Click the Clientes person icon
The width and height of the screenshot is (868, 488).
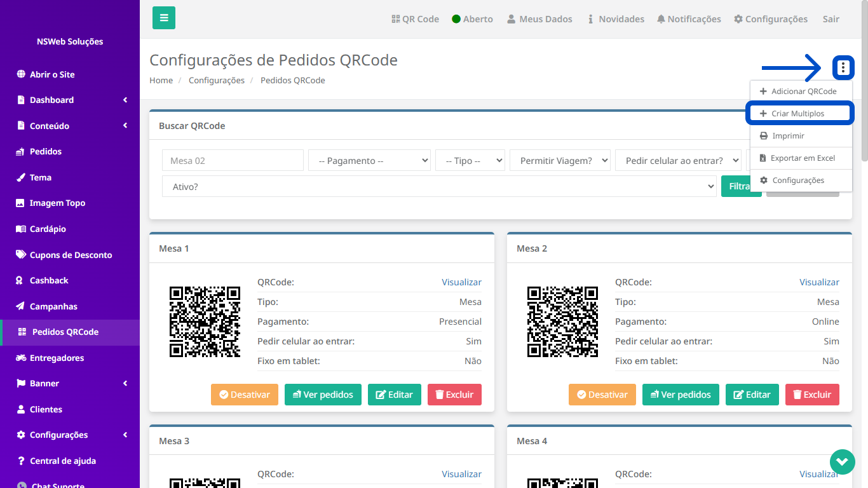coord(21,409)
